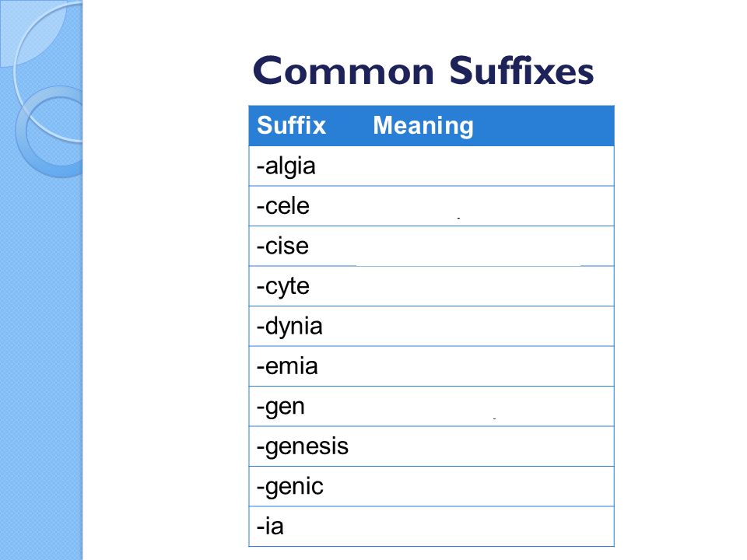The height and width of the screenshot is (560, 747).
Task: Select the Meaning column header
Action: tap(423, 126)
